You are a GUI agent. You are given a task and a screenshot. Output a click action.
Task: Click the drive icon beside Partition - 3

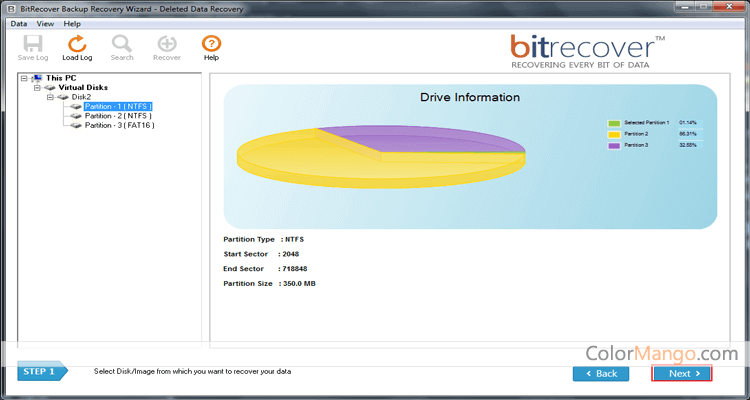(76, 126)
